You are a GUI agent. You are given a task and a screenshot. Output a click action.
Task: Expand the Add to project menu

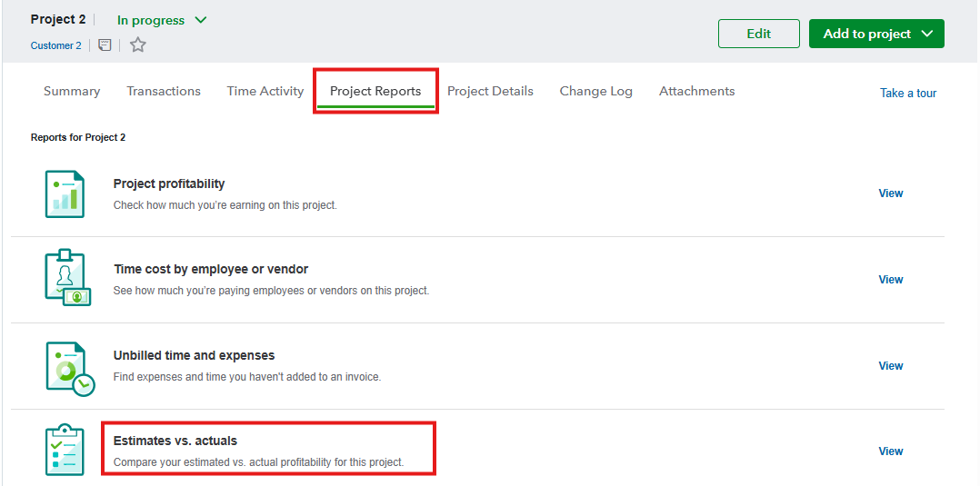point(876,34)
